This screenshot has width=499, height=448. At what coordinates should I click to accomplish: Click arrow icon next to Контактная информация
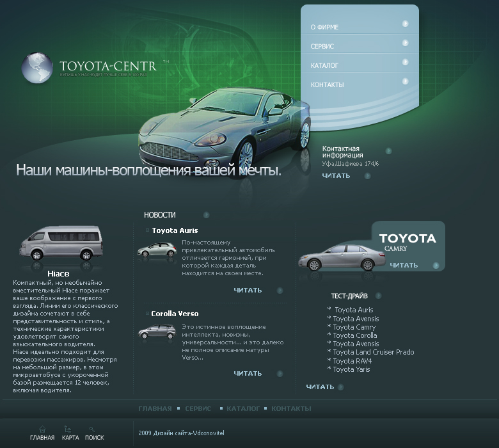click(388, 151)
